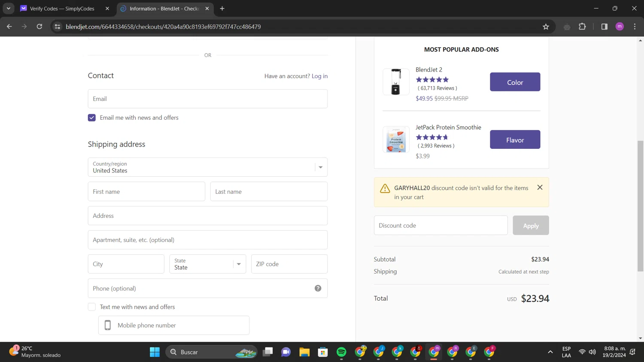Choose a Color for BlendJet 2
The image size is (644, 362).
click(x=515, y=82)
